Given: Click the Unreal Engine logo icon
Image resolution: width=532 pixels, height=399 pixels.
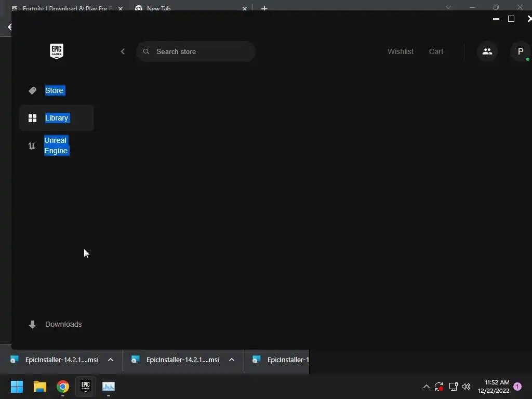Looking at the screenshot, I should point(32,146).
